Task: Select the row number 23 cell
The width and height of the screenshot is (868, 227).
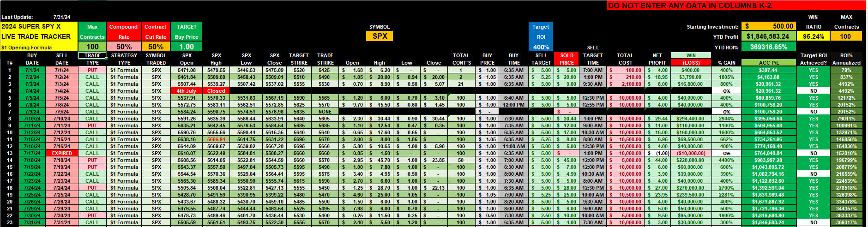Action: [x=9, y=222]
